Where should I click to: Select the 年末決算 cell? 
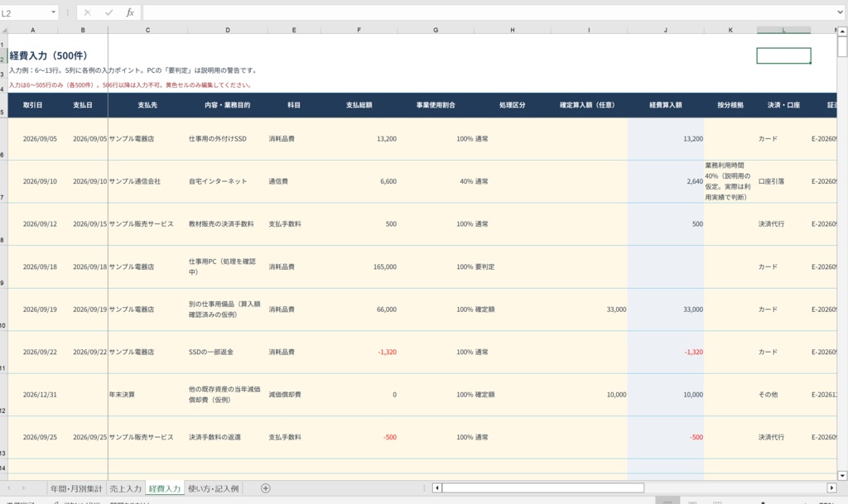tap(147, 395)
